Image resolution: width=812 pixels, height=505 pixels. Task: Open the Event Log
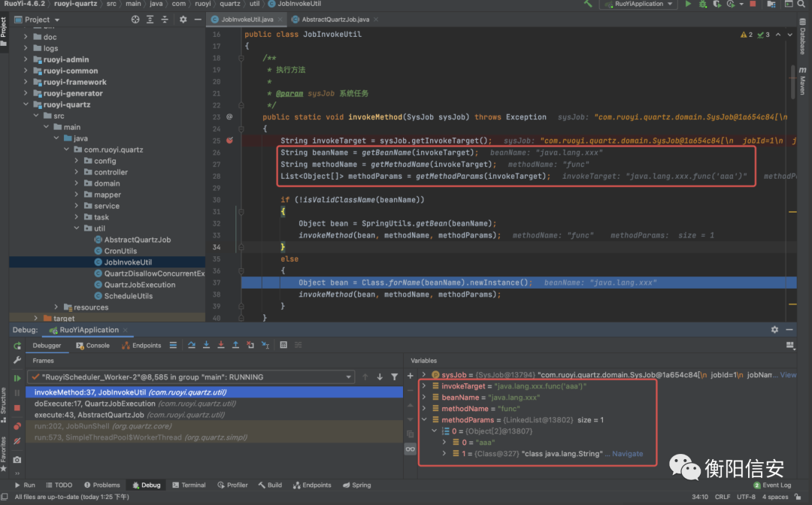tap(772, 485)
